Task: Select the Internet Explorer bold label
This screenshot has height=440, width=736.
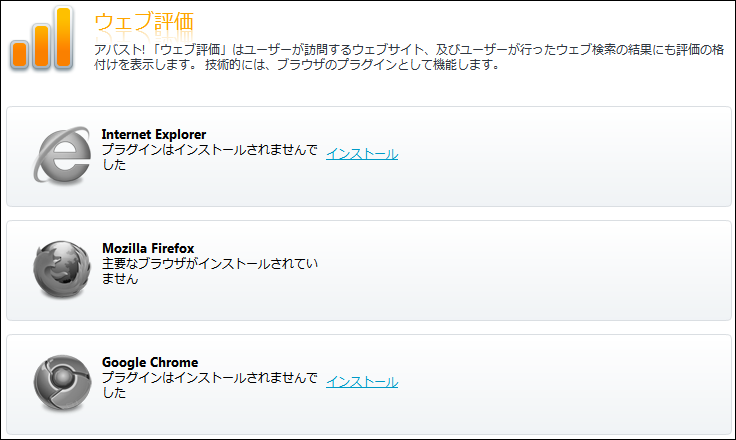Action: [154, 134]
